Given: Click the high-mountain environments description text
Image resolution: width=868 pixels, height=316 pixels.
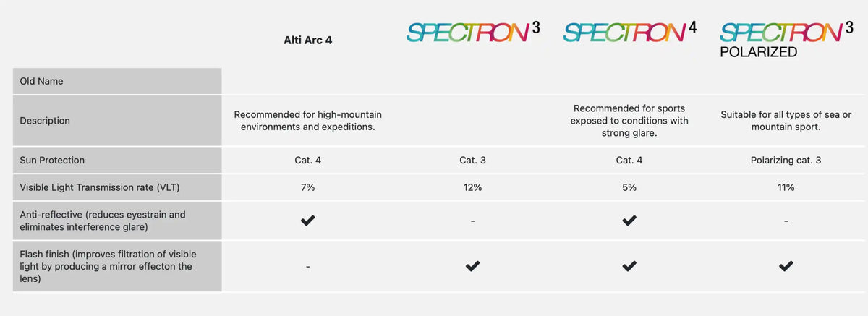Looking at the screenshot, I should 307,121.
